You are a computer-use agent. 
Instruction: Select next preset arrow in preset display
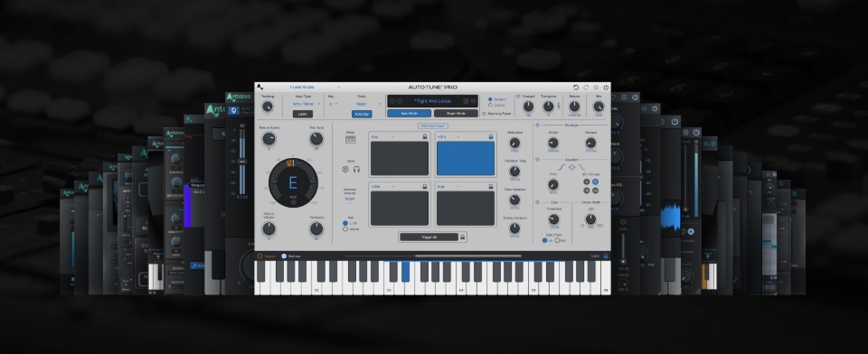[x=399, y=101]
